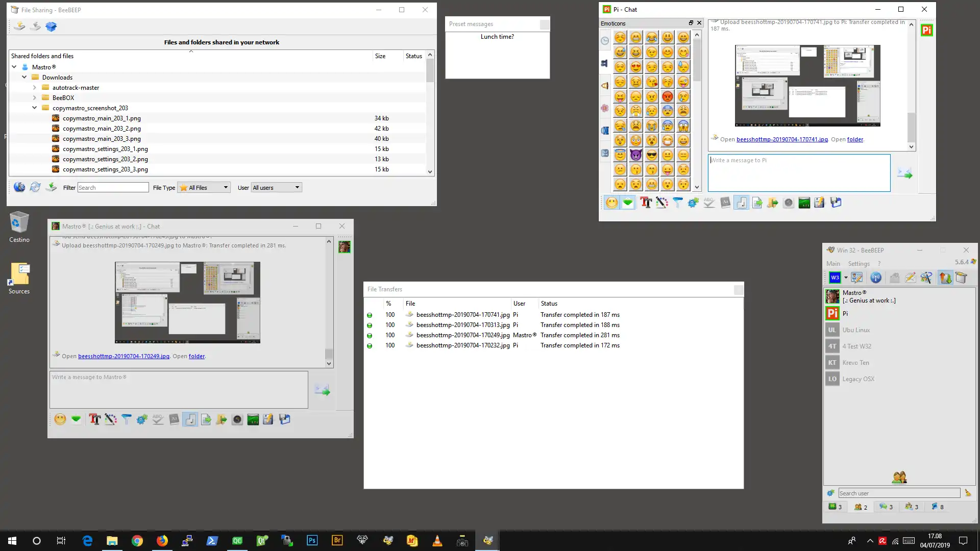Viewport: 980px width, 551px height.
Task: Click the beesshottmp-20190704-170249.jpg thumbnail
Action: [x=187, y=302]
